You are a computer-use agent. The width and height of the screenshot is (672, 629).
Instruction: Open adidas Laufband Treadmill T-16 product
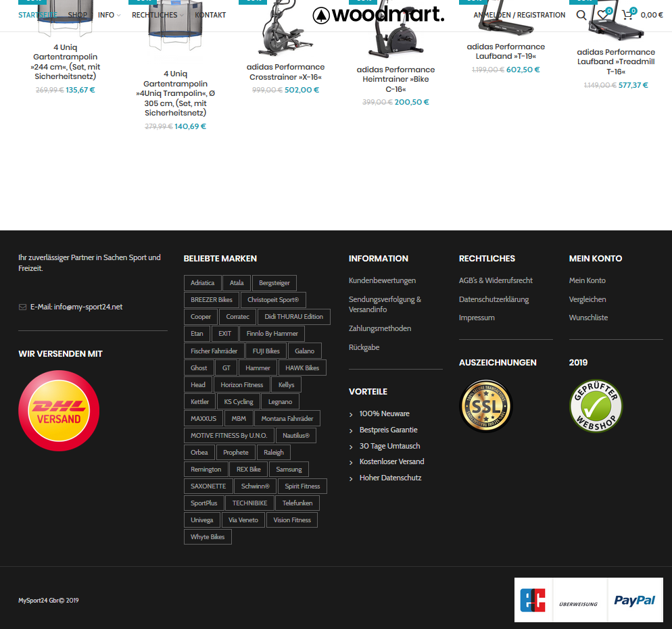616,61
